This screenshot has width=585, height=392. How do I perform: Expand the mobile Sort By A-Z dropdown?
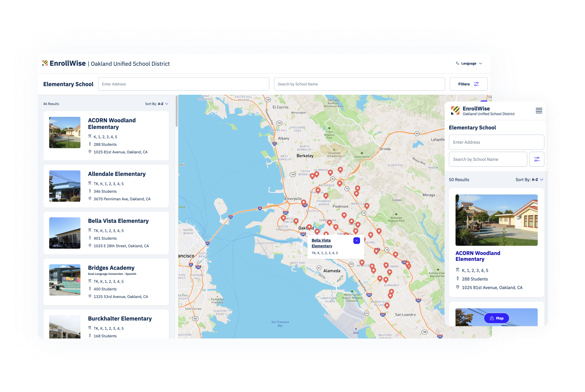[529, 180]
